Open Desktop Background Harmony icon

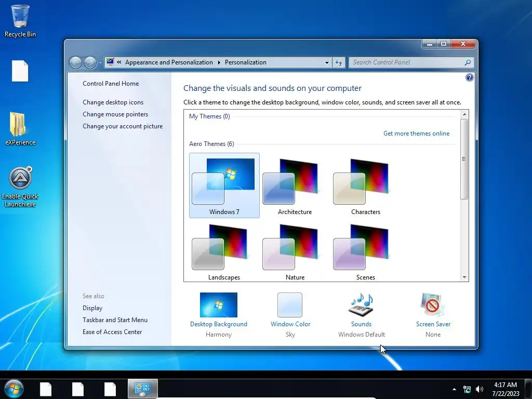pos(219,305)
